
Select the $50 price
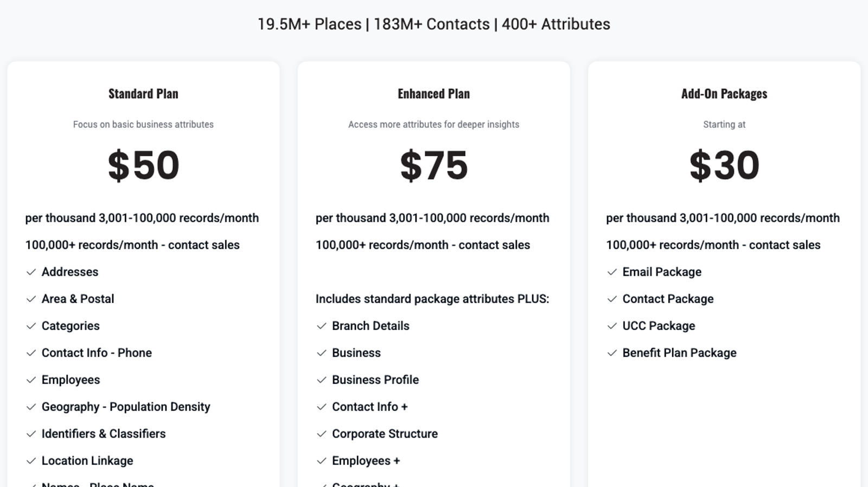[x=143, y=165]
